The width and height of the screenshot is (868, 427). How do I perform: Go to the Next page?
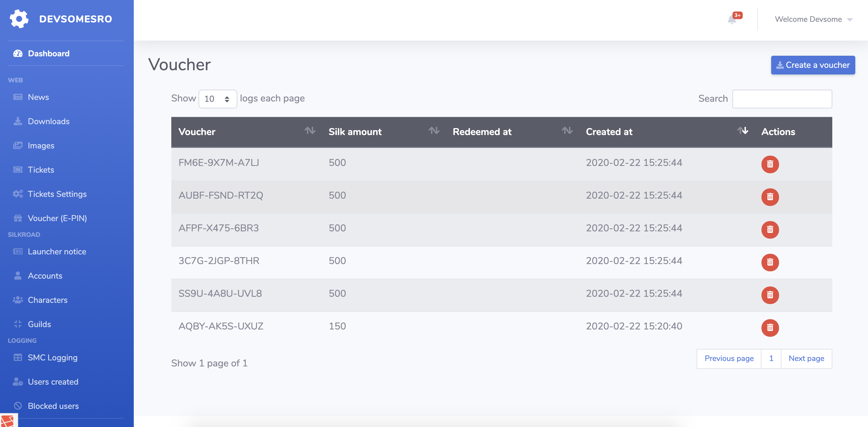[x=806, y=359]
